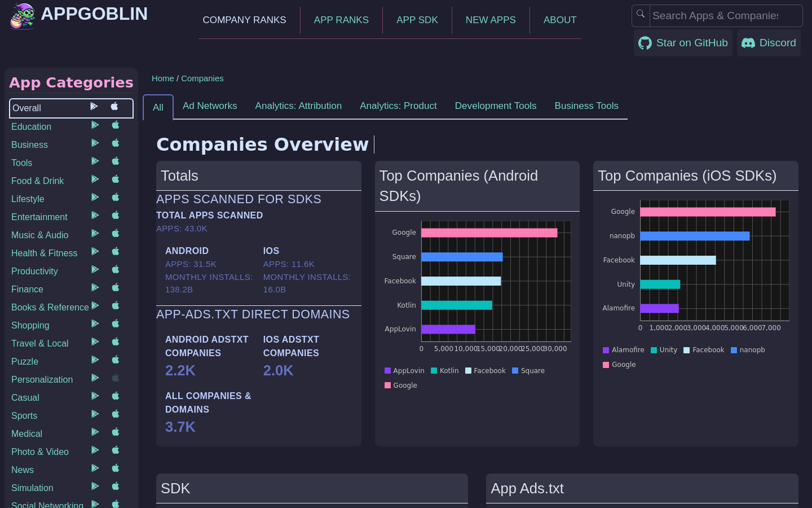Click the Overall category label

point(27,108)
